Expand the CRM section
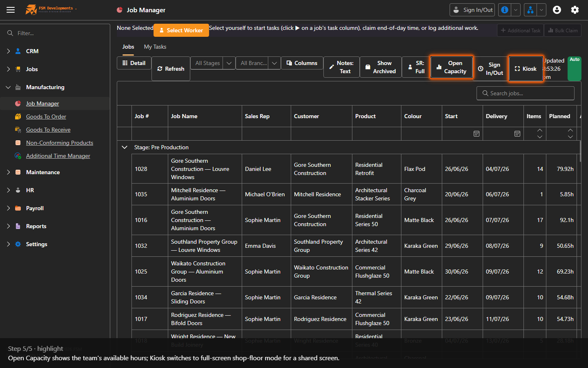This screenshot has width=588, height=368. pos(8,51)
